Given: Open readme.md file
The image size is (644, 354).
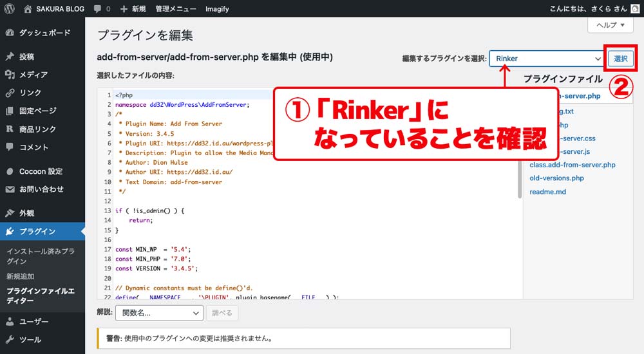Looking at the screenshot, I should 547,192.
